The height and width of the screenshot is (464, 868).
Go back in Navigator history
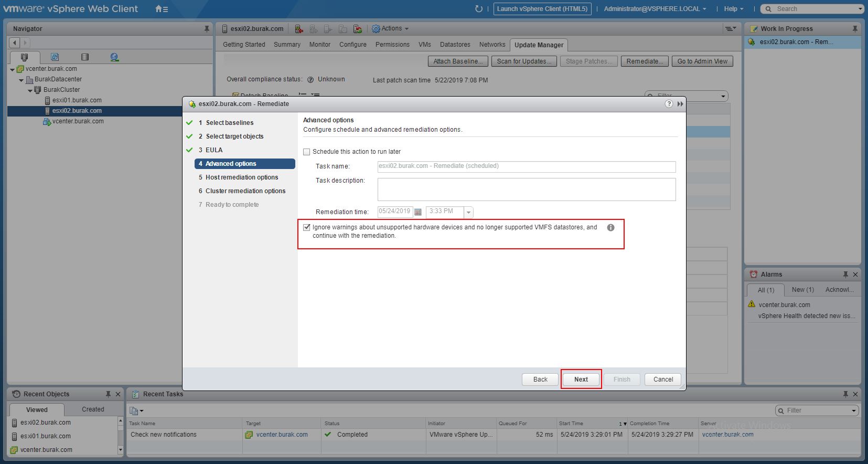pos(15,43)
